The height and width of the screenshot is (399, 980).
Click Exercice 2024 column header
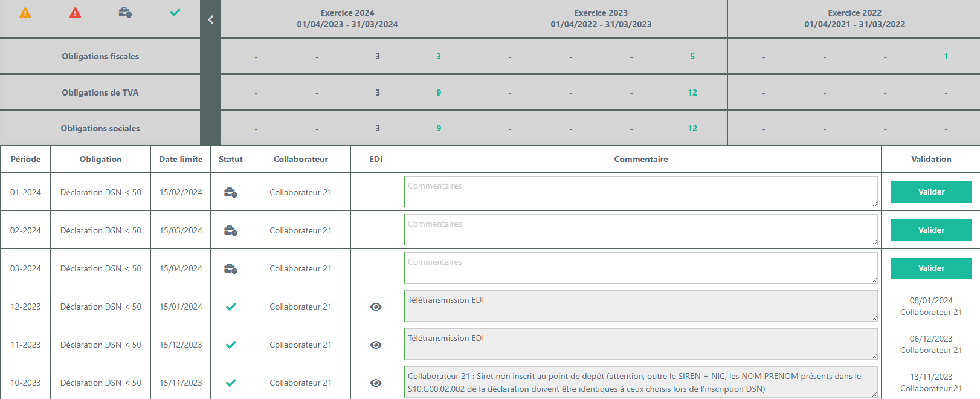pyautogui.click(x=347, y=18)
